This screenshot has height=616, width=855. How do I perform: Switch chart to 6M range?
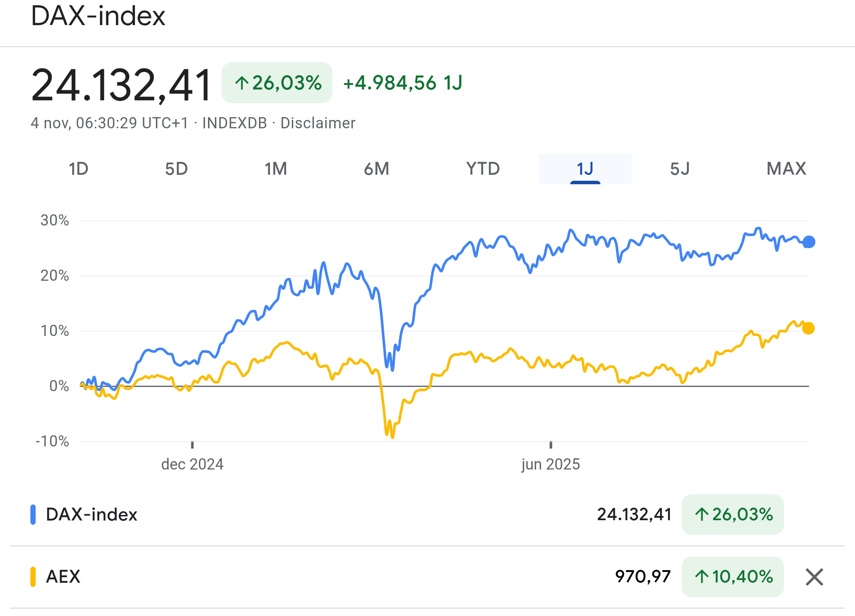(376, 169)
